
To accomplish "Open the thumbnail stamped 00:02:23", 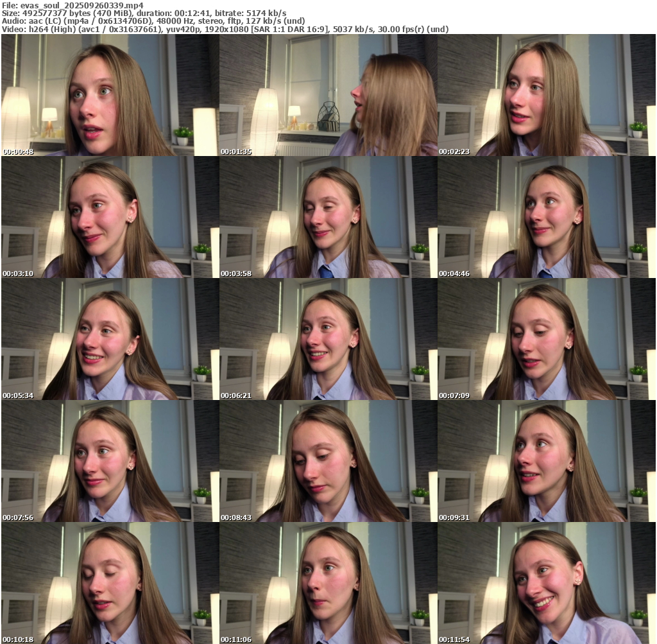I will [x=547, y=95].
